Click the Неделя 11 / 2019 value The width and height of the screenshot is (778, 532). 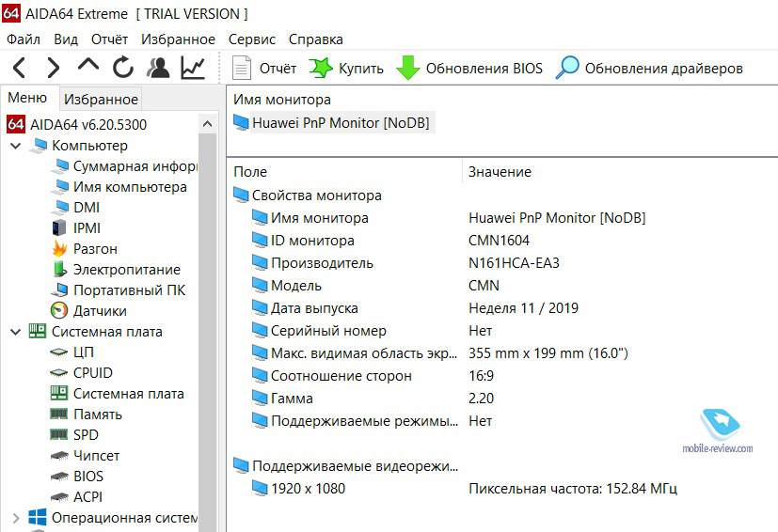click(x=523, y=308)
